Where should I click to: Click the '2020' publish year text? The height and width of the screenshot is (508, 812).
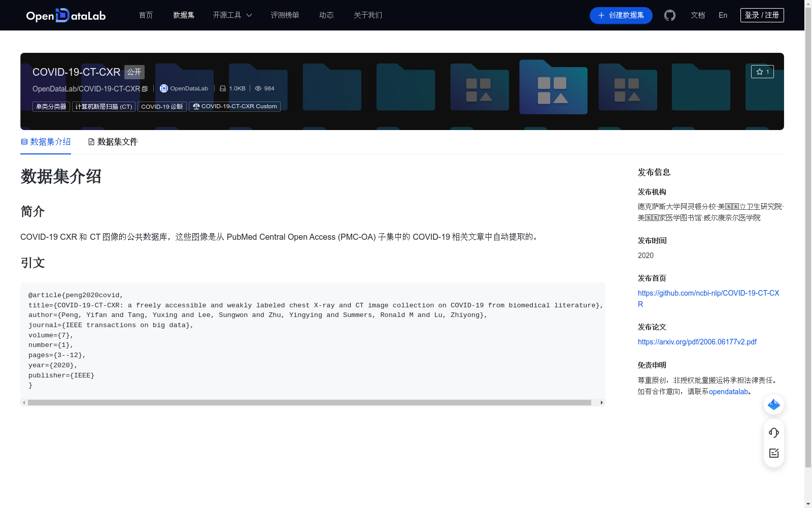[646, 256]
